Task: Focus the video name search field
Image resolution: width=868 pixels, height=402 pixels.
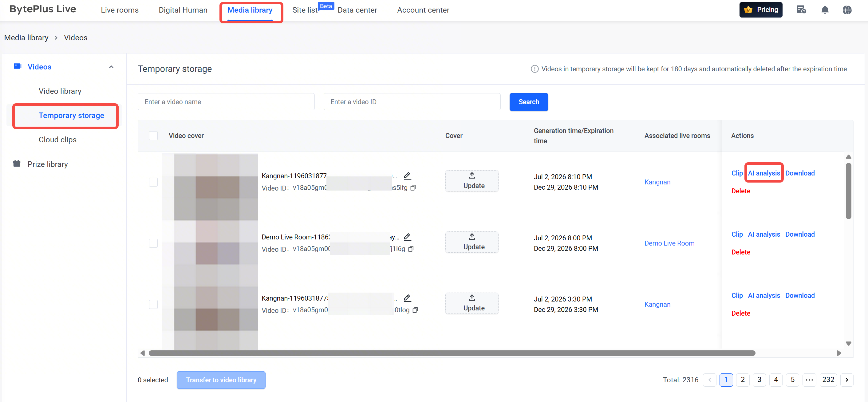Action: pos(226,102)
